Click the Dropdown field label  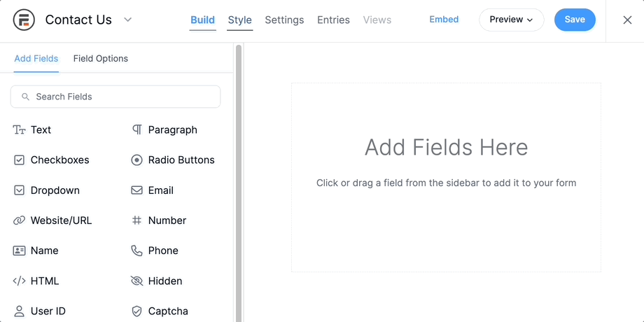pos(55,190)
